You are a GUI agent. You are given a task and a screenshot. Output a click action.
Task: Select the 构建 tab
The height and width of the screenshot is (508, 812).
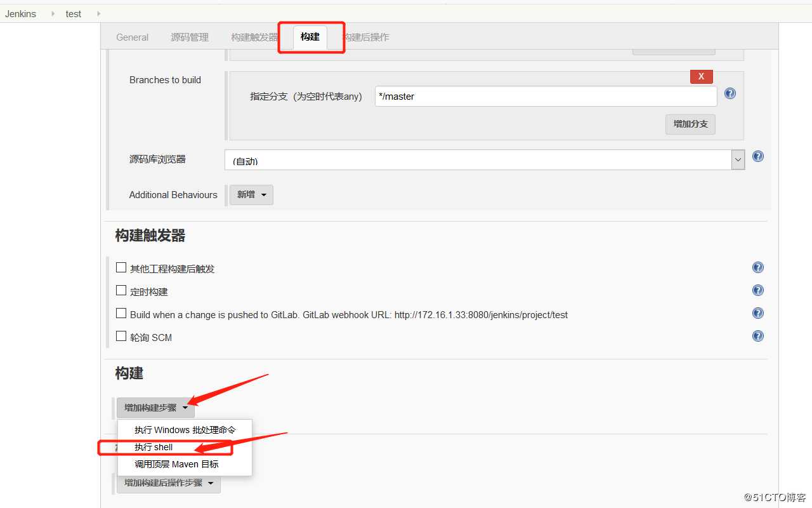[310, 37]
